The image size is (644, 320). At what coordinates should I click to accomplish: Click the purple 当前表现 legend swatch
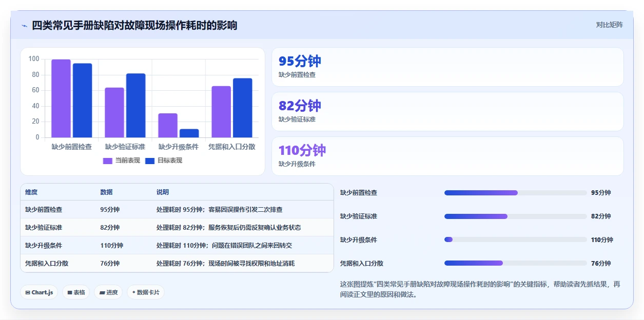[108, 161]
